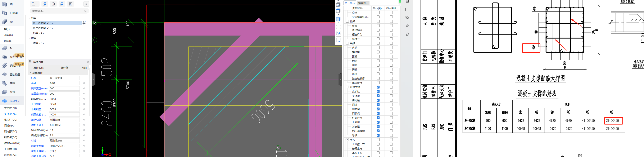Click the 截面宽度(mm) property label

pyautogui.click(x=39, y=88)
